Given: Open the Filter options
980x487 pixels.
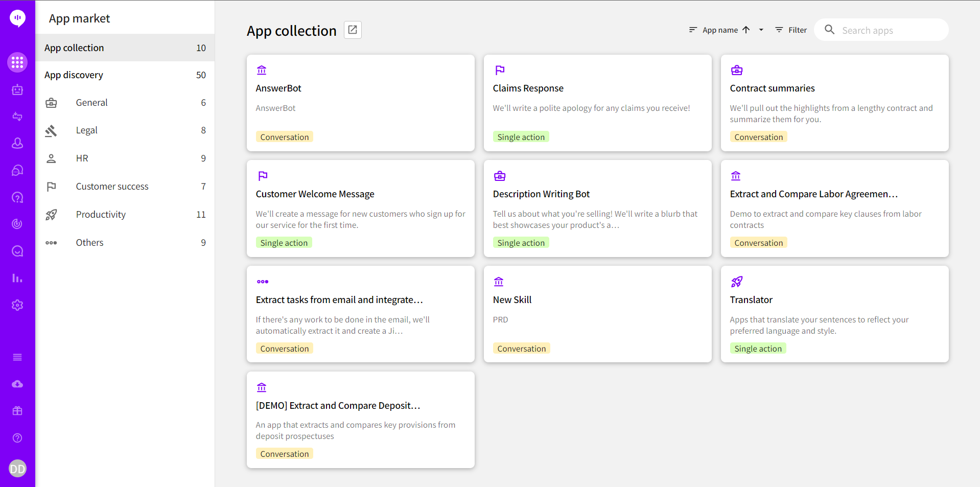Looking at the screenshot, I should [791, 30].
